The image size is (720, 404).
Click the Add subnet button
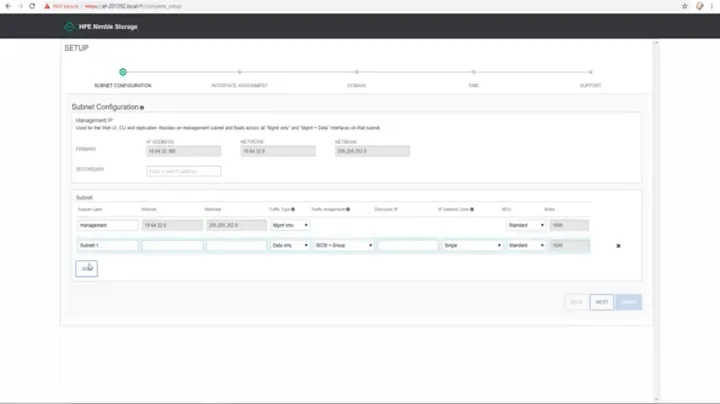tap(86, 269)
